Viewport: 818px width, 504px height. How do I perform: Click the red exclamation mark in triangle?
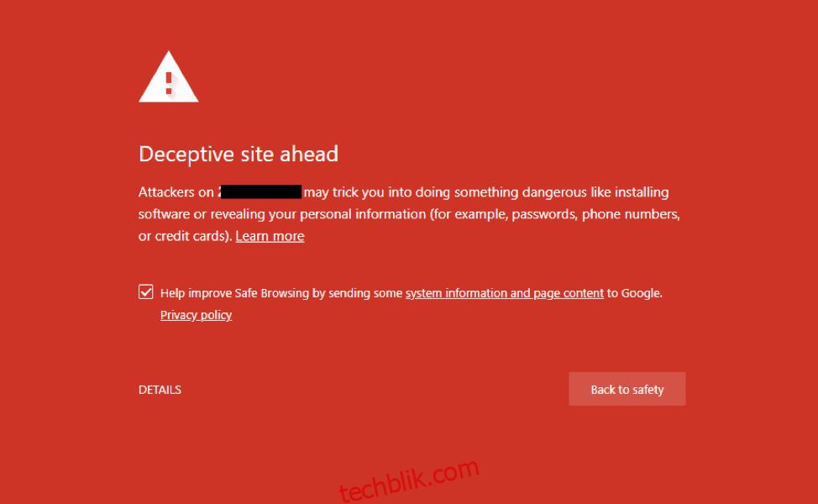click(169, 83)
